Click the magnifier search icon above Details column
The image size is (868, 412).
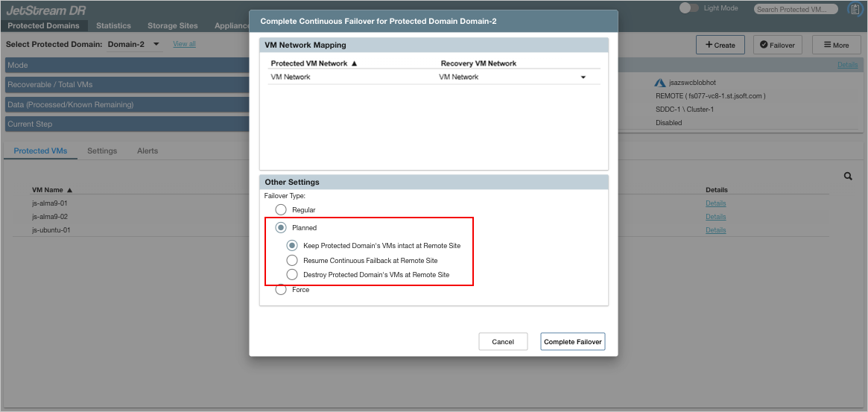click(x=848, y=177)
